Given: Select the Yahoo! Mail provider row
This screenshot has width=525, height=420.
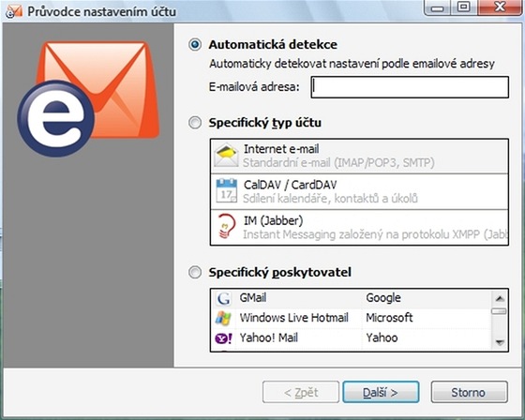Looking at the screenshot, I should (x=352, y=337).
